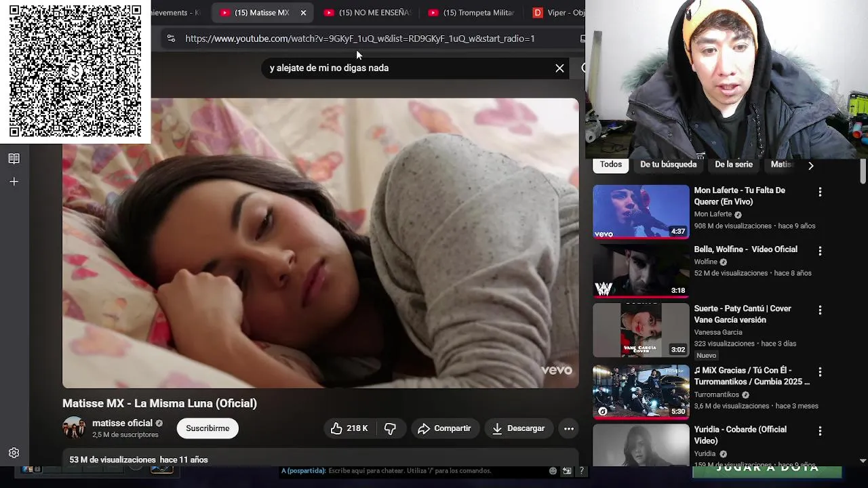Click the plus icon in left sidebar
Viewport: 868px width, 488px height.
click(x=14, y=182)
